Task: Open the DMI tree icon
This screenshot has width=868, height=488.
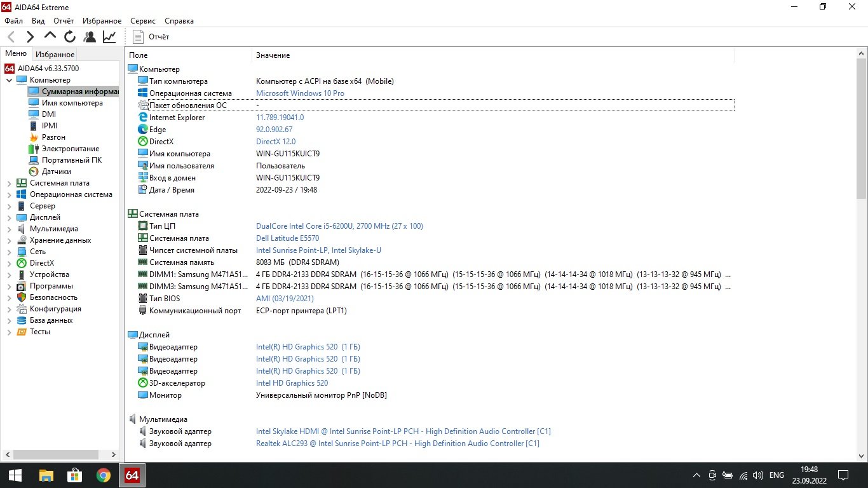Action: tap(34, 114)
